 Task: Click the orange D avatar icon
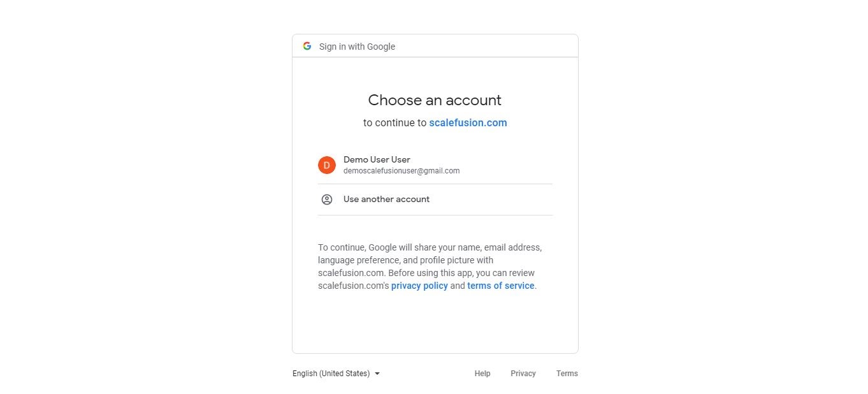(x=327, y=165)
